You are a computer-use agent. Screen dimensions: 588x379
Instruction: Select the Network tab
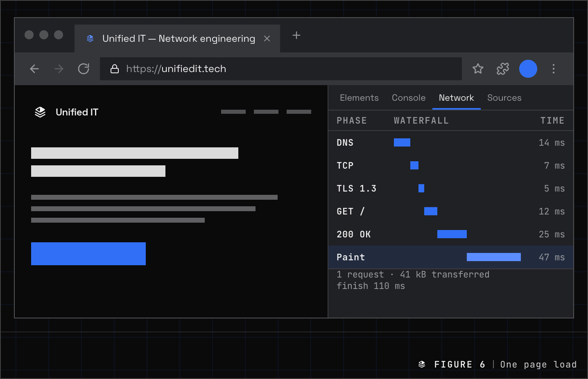pos(456,98)
